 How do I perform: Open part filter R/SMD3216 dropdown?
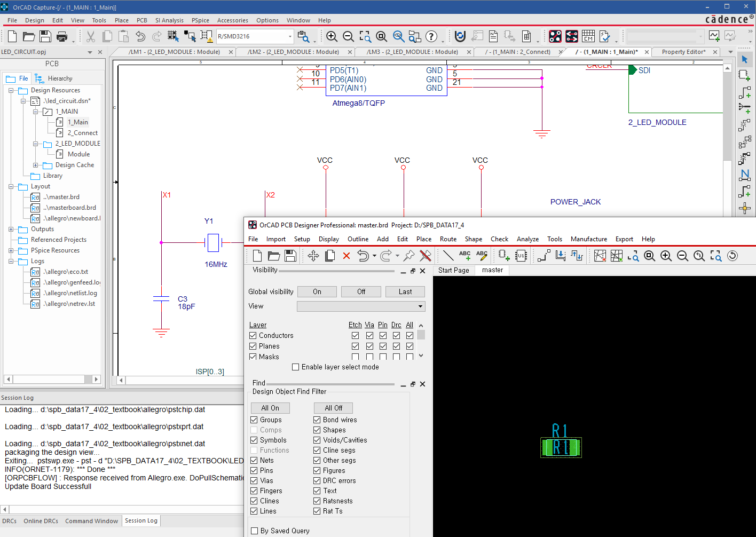pos(290,36)
